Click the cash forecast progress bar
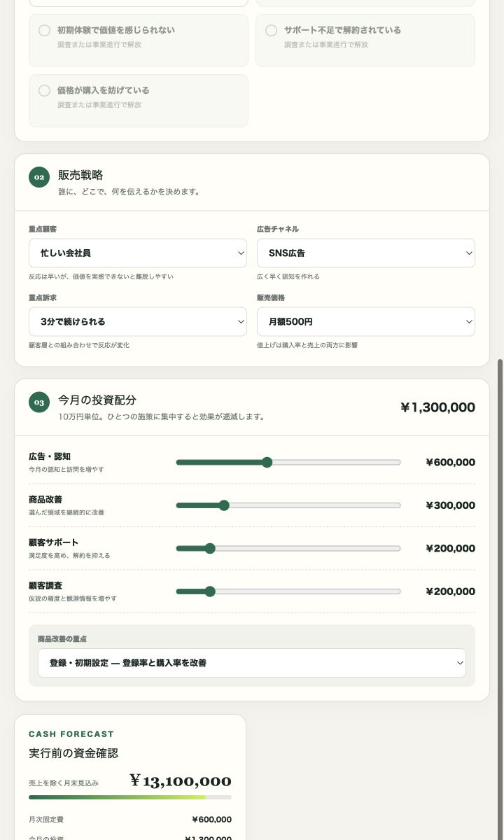The image size is (504, 840). (x=130, y=797)
